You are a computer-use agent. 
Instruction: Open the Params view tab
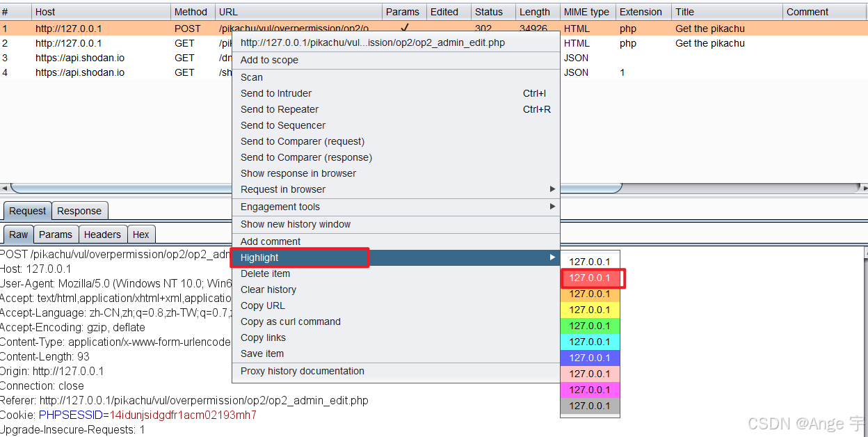pos(56,235)
